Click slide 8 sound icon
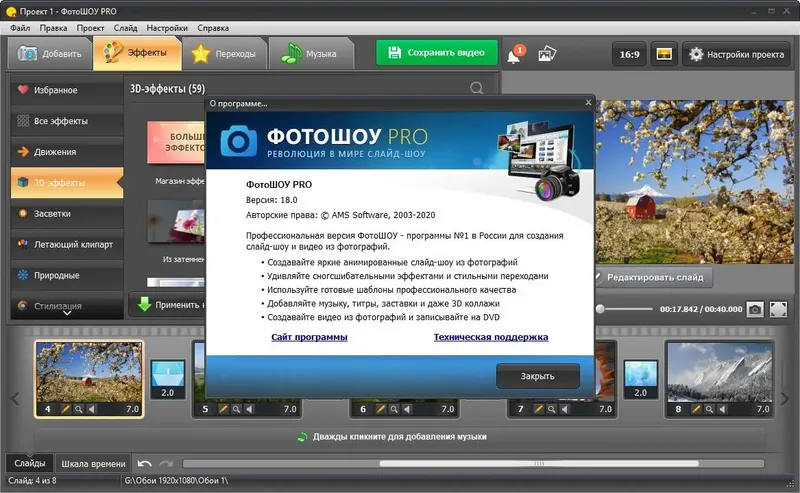 click(722, 409)
